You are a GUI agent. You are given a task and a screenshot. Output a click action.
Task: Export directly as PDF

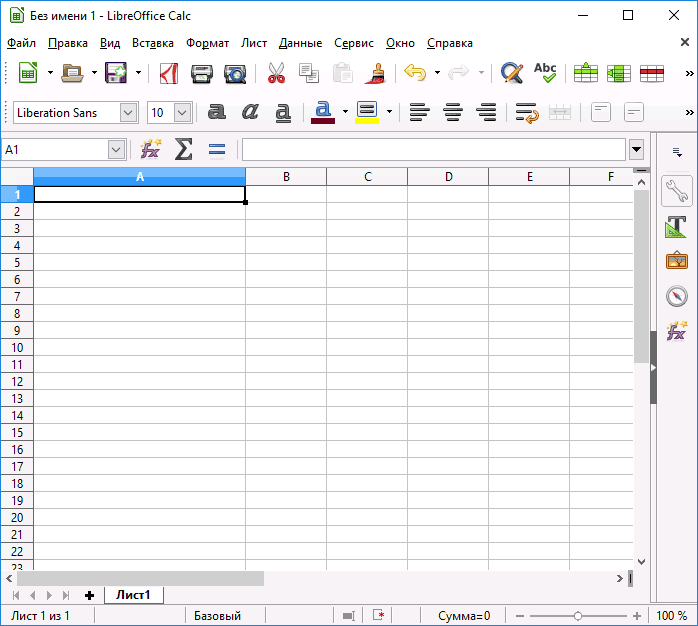[x=169, y=73]
